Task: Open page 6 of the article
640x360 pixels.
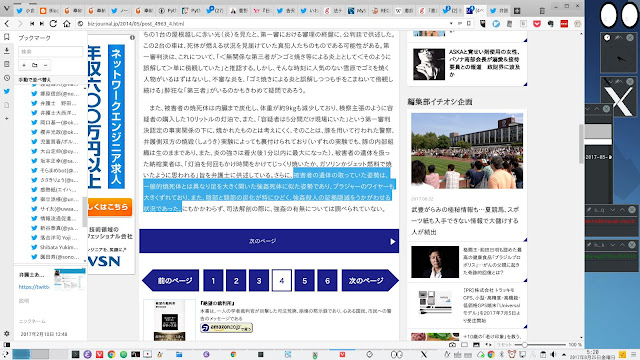Action: 327,280
